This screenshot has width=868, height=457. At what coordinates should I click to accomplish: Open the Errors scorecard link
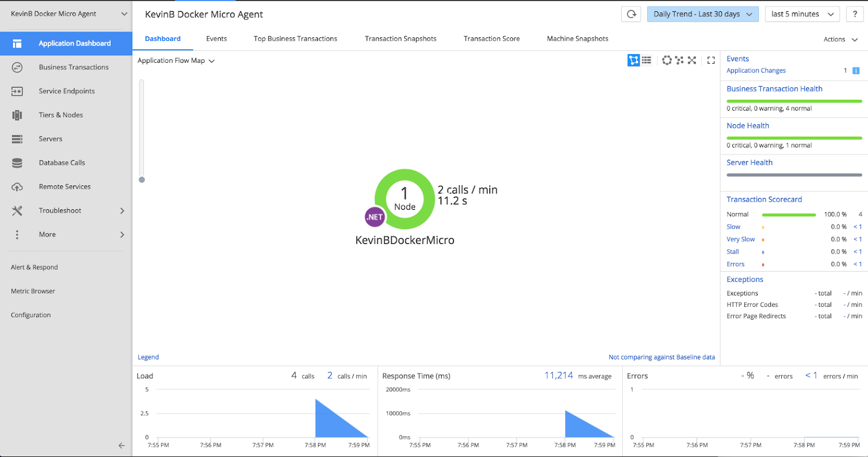coord(736,264)
